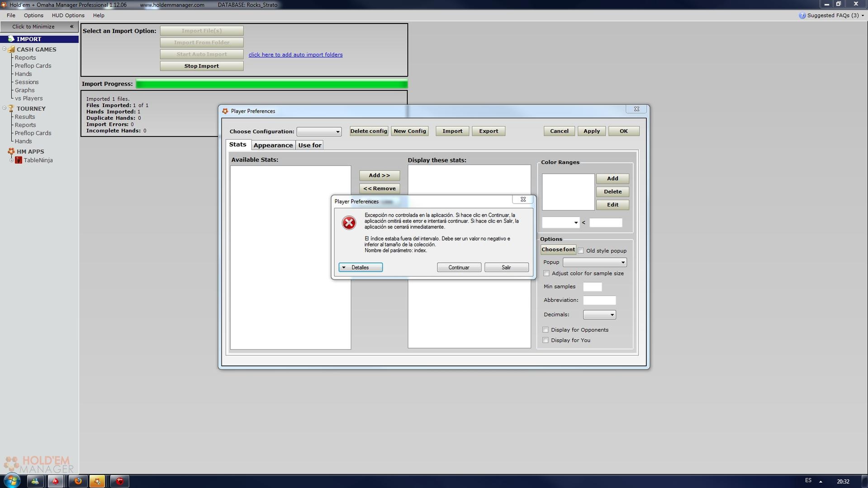Click the TOURNEY trophy icon
The width and height of the screenshot is (868, 488).
click(x=11, y=109)
